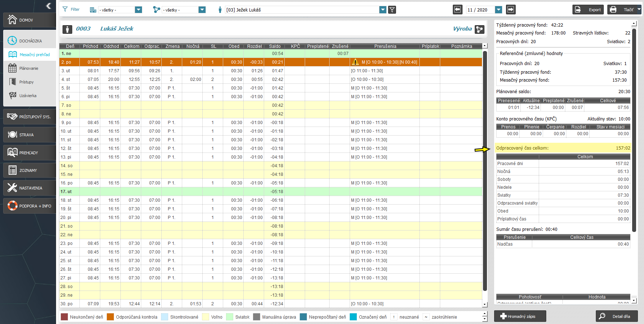Click the Výroba department structure icon
Viewport: 644px width, 324px height.
[x=479, y=29]
